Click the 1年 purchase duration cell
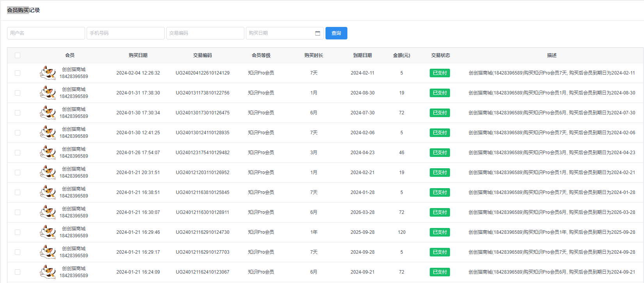The height and width of the screenshot is (283, 644). 314,232
